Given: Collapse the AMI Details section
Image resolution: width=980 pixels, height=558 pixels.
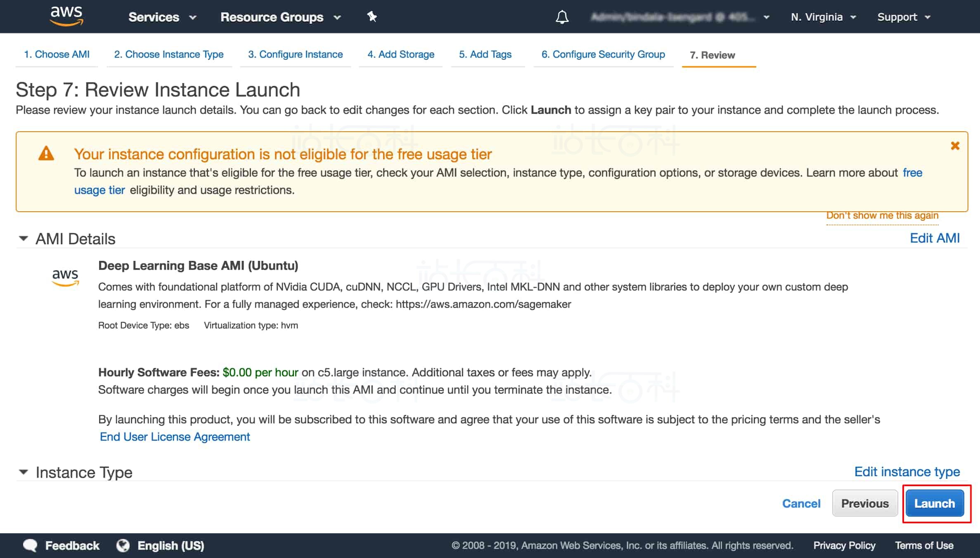Looking at the screenshot, I should [x=24, y=239].
